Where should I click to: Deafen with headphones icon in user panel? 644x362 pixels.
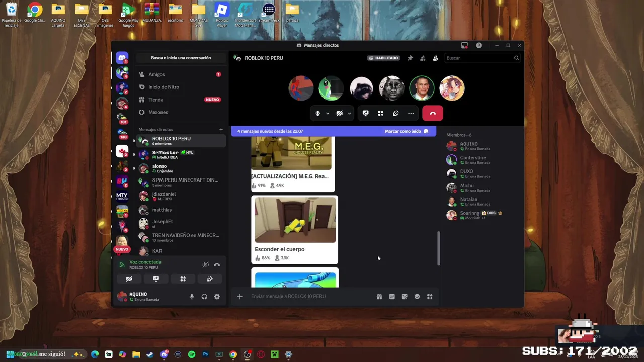point(204,297)
